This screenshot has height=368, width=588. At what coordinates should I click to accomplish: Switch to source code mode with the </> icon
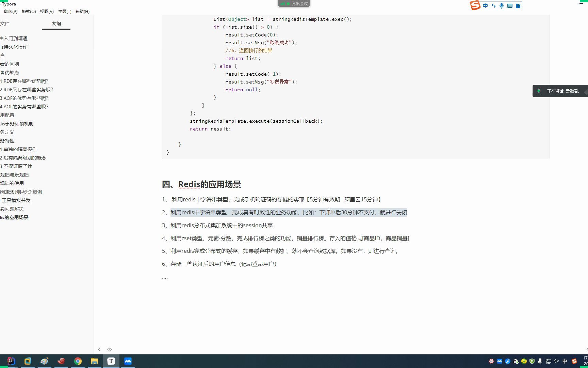point(109,349)
